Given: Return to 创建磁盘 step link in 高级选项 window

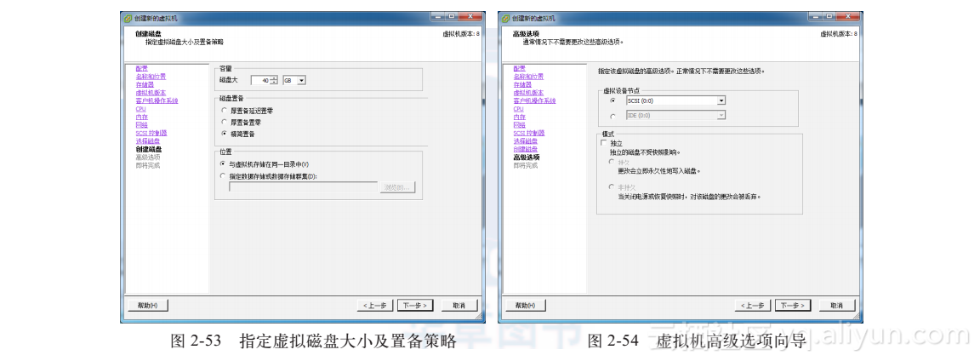Looking at the screenshot, I should coord(525,150).
